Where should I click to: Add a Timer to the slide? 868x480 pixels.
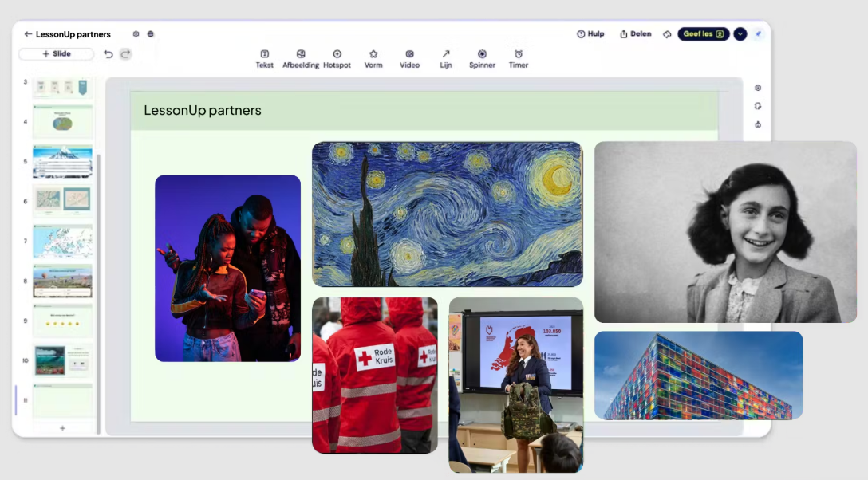[518, 59]
